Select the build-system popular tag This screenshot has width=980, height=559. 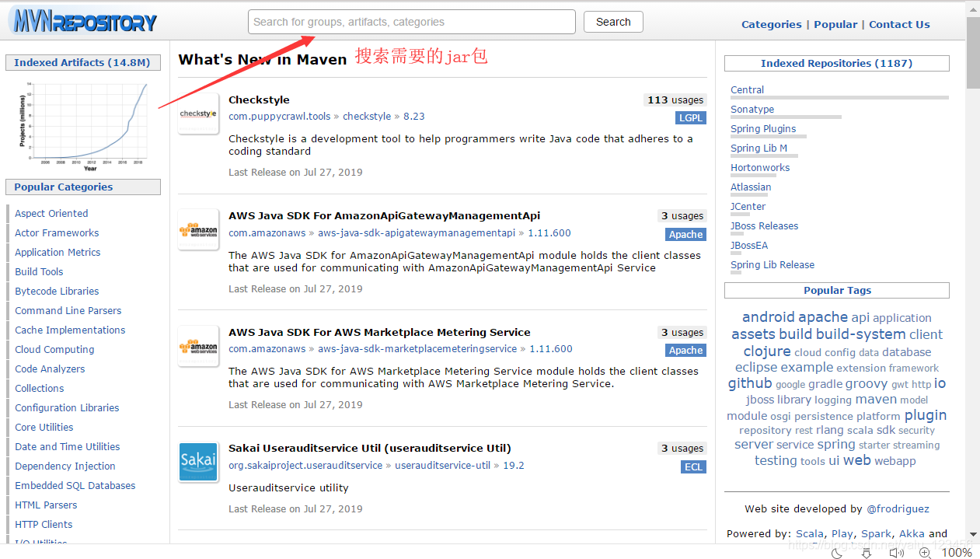(860, 334)
